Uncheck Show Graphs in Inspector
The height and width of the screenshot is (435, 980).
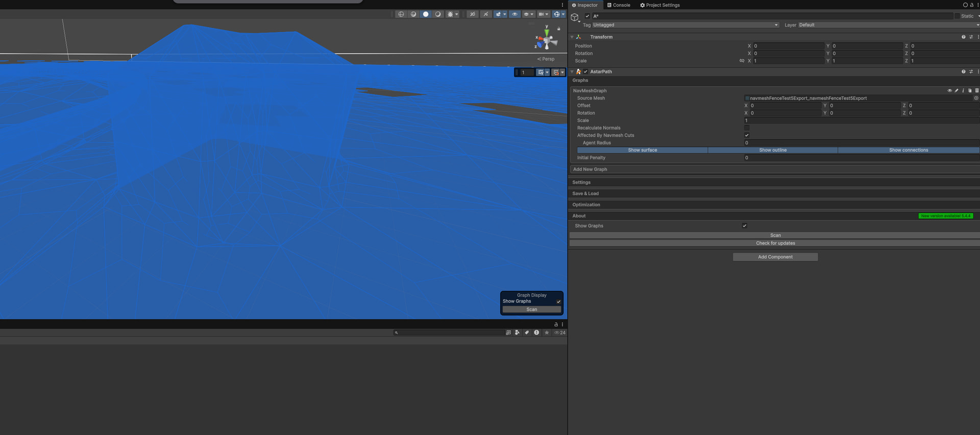(x=745, y=226)
